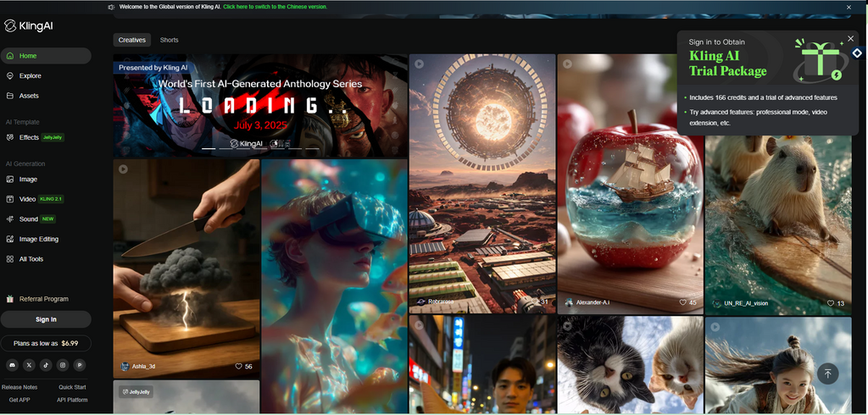The width and height of the screenshot is (868, 415).
Task: Switch to the Creatives tab
Action: [131, 40]
